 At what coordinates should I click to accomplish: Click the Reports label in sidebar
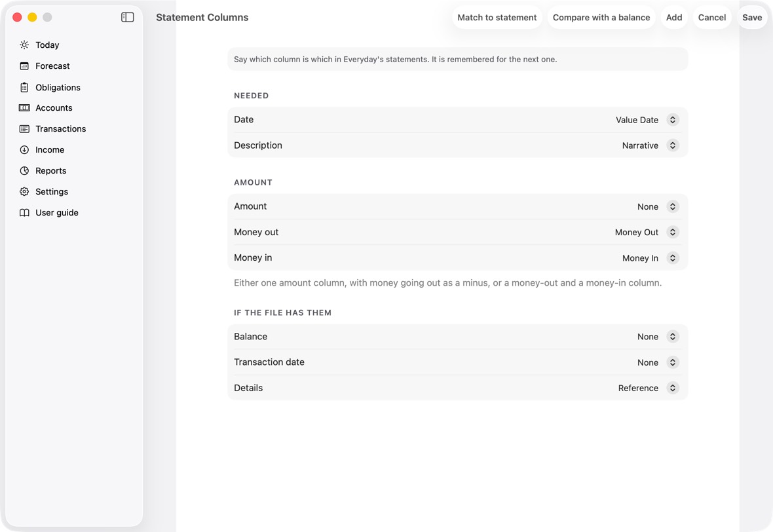(51, 170)
